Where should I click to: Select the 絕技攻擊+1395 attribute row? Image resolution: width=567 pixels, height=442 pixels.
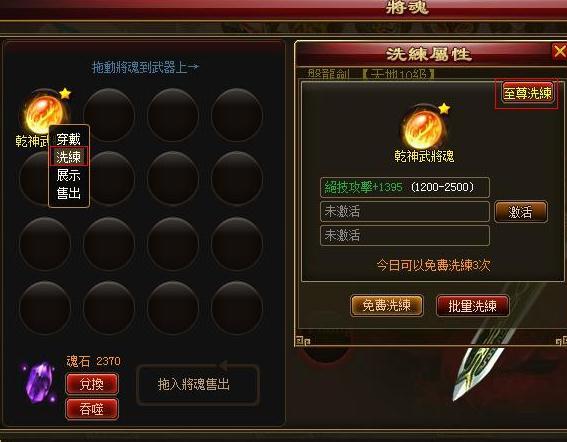click(x=405, y=187)
